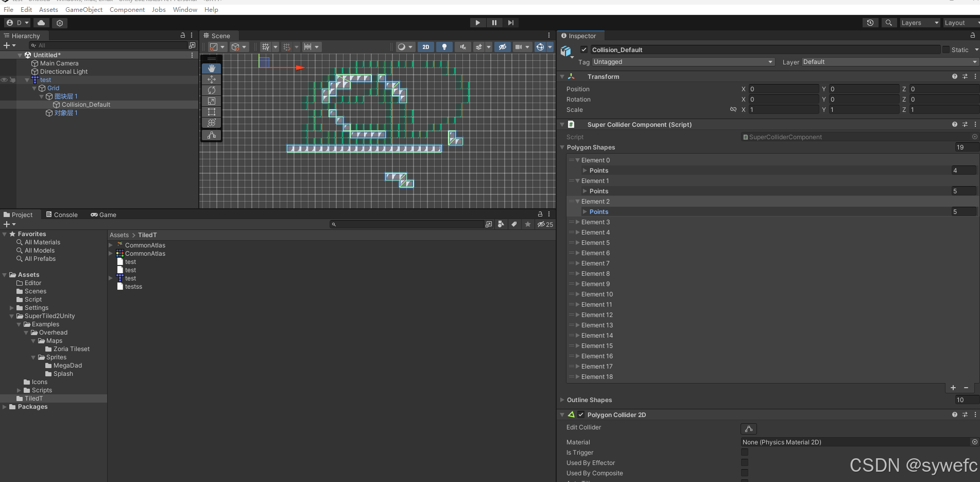
Task: Open Transform component help icon
Action: click(955, 76)
